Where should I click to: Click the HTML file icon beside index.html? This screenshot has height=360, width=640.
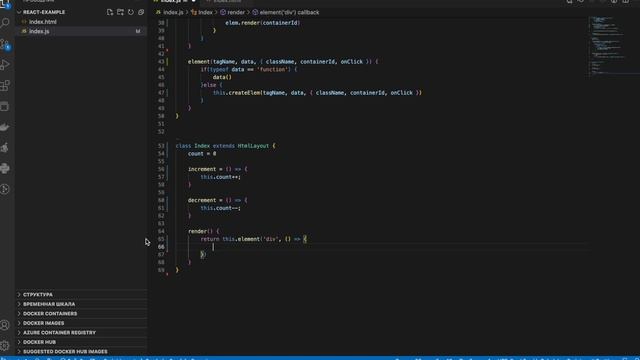coord(24,22)
